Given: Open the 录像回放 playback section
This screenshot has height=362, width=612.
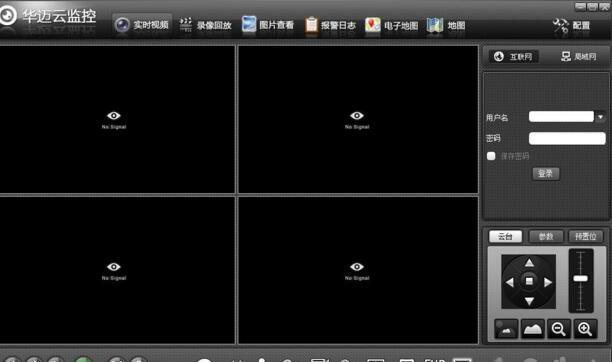Looking at the screenshot, I should (205, 25).
